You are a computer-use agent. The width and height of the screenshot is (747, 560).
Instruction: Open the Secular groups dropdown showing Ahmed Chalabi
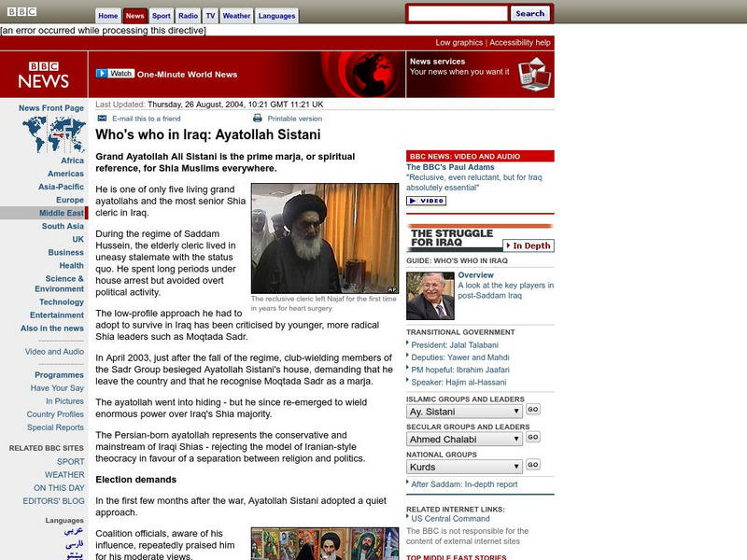(464, 439)
